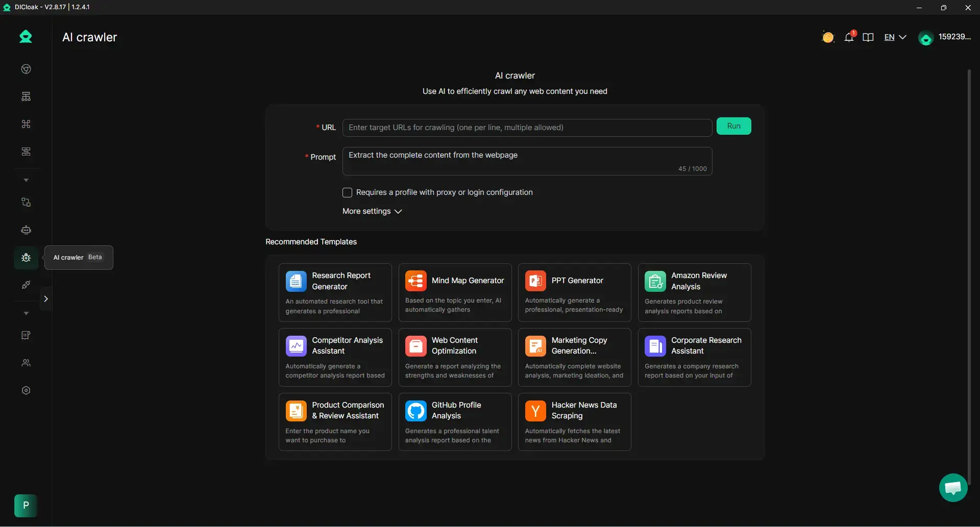The width and height of the screenshot is (980, 527).
Task: Expand the sidebar with the arrow handle
Action: (x=46, y=299)
